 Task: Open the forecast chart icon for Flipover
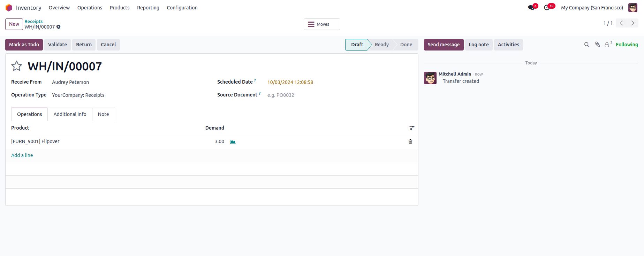coord(233,142)
